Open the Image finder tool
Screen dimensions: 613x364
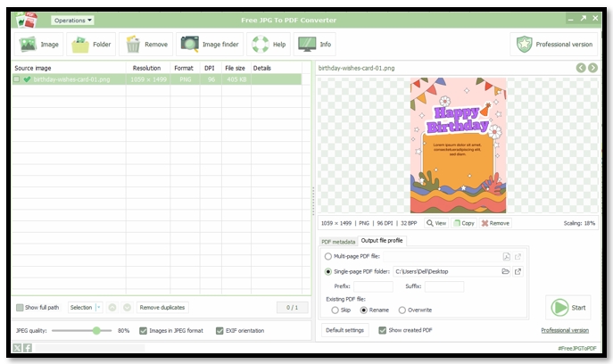(x=210, y=45)
